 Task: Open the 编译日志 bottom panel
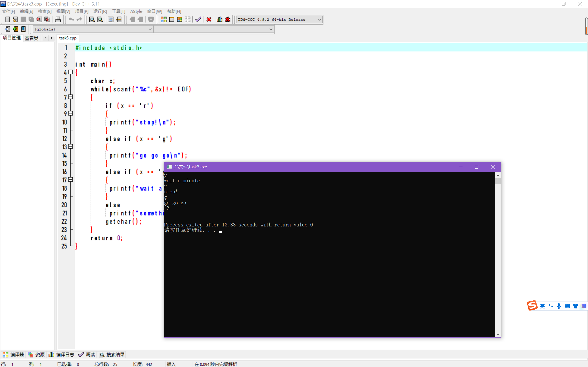pos(61,355)
